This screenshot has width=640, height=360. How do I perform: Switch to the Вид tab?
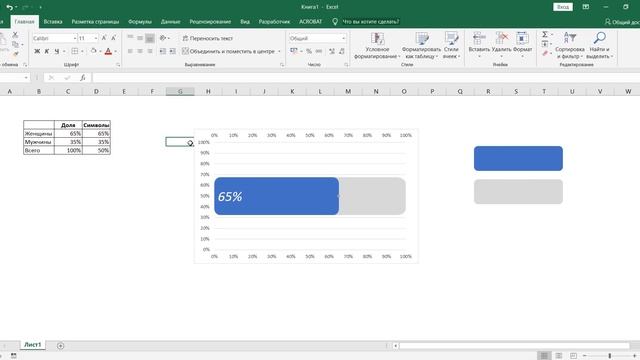pos(244,22)
